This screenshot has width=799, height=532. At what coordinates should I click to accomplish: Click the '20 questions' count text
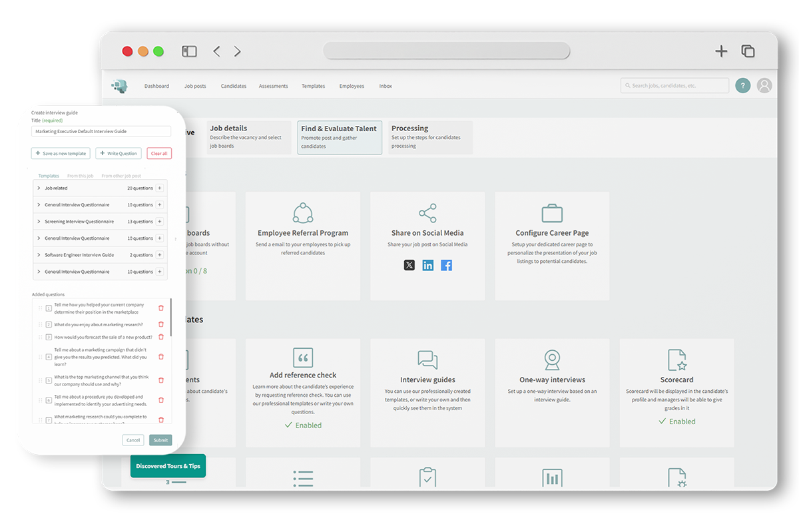[140, 188]
